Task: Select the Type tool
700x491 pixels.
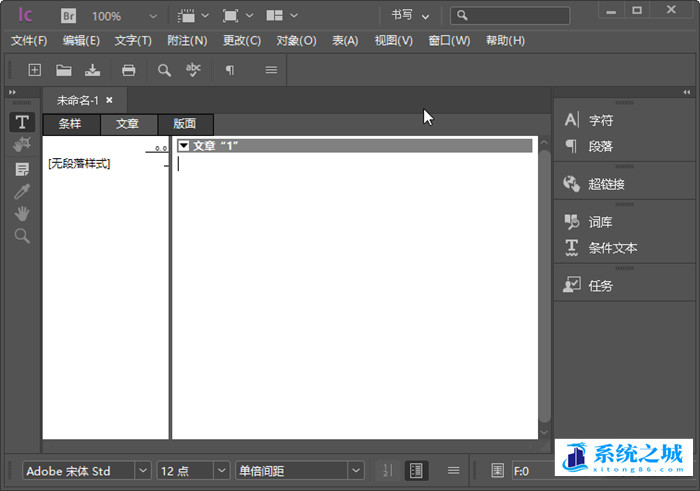Action: pos(22,122)
